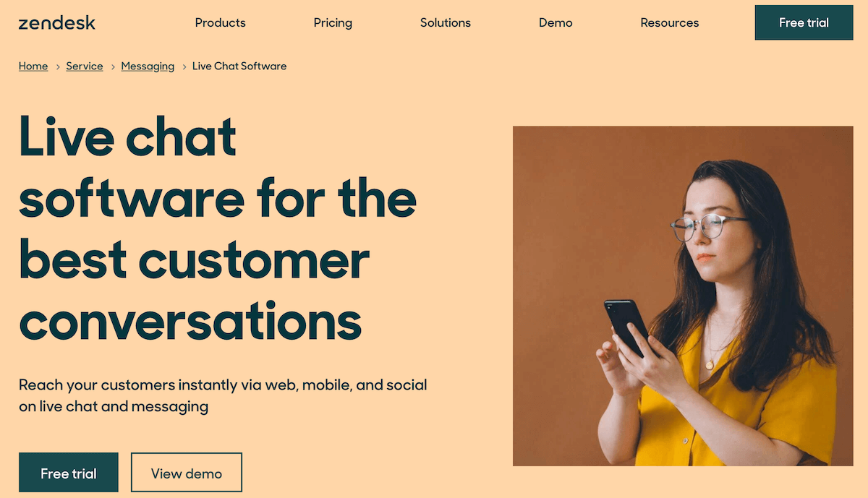Click the Live Chat Software breadcrumb
The width and height of the screenshot is (868, 498).
239,66
